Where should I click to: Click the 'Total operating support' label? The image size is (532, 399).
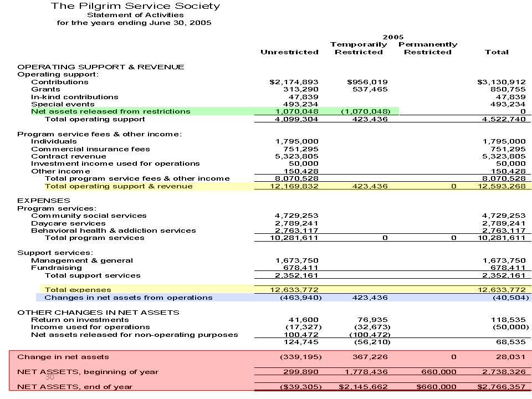[x=95, y=119]
